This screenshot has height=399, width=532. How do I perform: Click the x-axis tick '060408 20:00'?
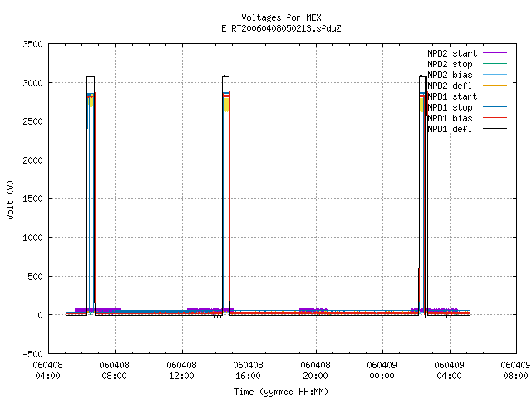pyautogui.click(x=315, y=371)
